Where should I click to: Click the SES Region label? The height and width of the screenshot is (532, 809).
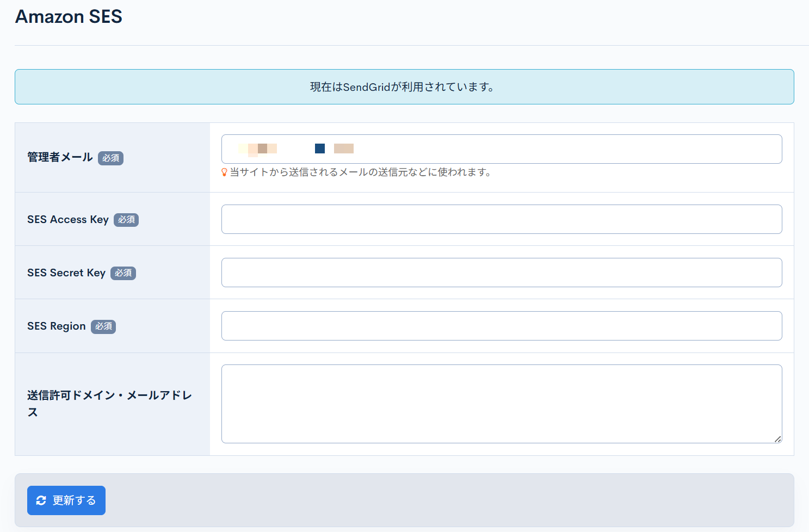57,326
